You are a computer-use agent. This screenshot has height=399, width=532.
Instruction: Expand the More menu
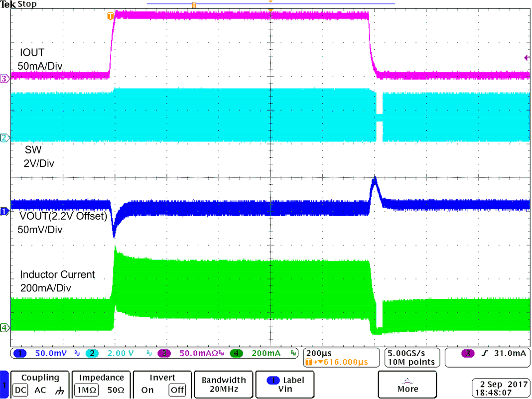407,385
